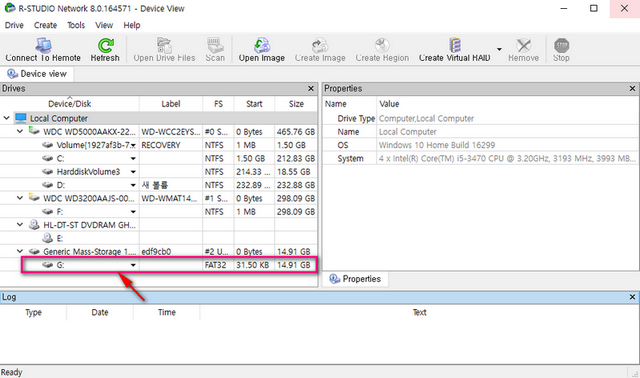This screenshot has width=640, height=378.
Task: Click the Log Type column header
Action: [x=33, y=313]
